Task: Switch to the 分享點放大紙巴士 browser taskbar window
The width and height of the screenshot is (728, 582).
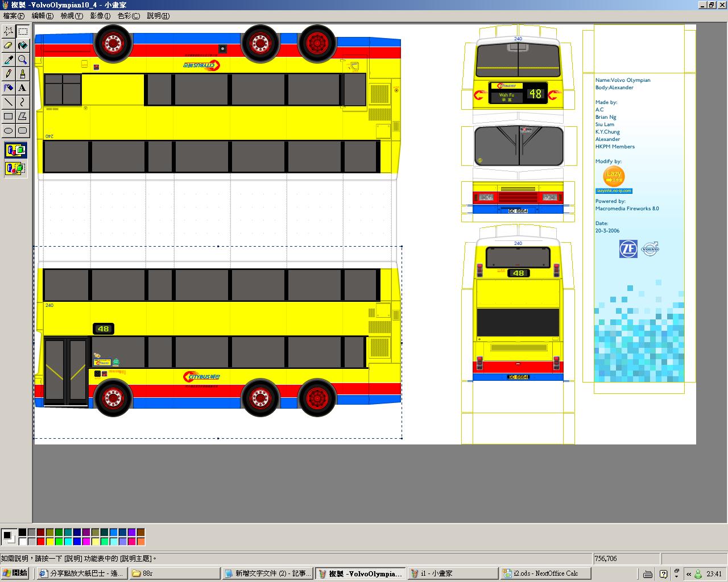Action: [x=82, y=573]
